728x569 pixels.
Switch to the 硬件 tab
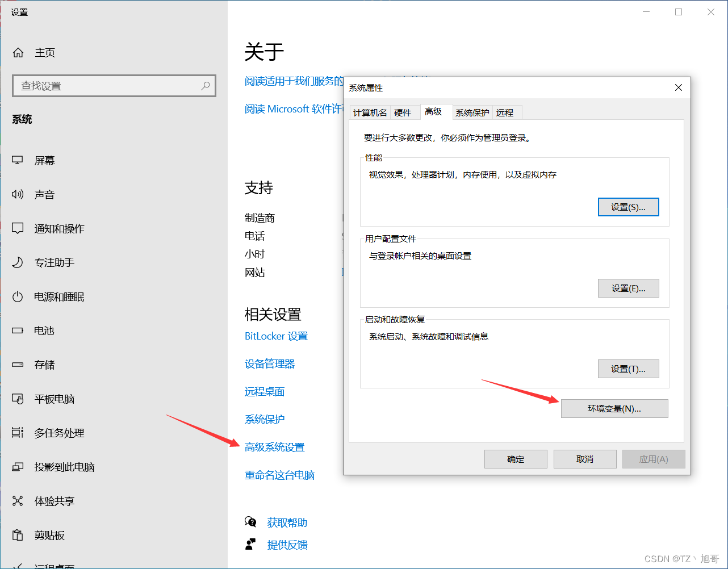pos(403,112)
